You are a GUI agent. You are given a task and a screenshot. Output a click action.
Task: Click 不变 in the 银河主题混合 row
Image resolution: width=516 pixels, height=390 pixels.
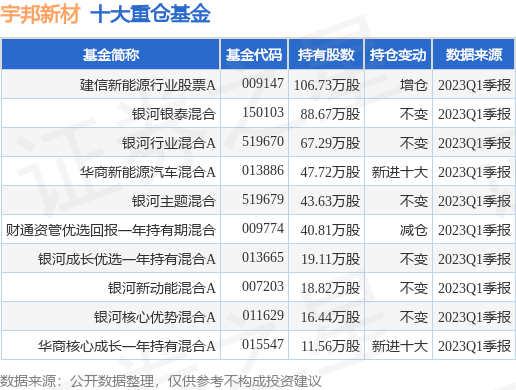(414, 201)
